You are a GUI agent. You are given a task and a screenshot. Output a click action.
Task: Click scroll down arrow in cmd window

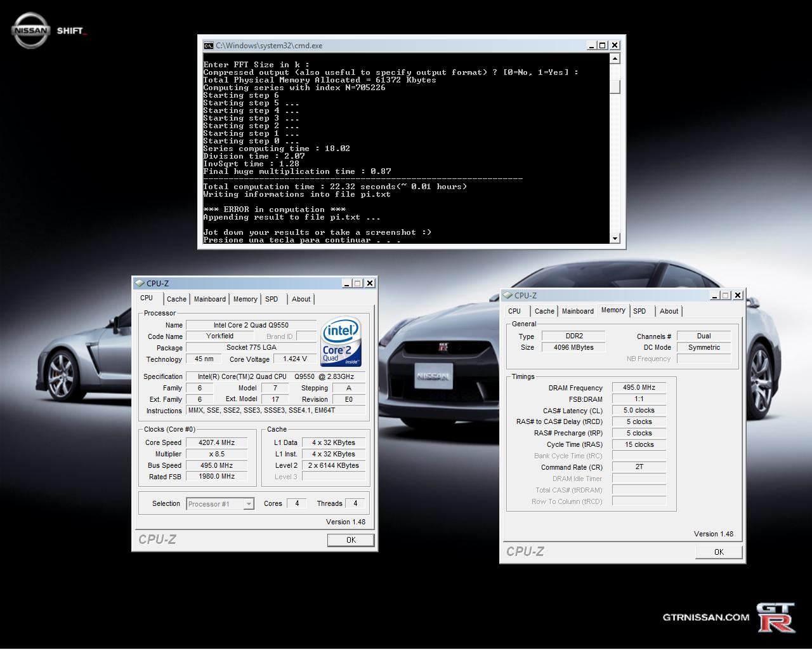coord(615,238)
